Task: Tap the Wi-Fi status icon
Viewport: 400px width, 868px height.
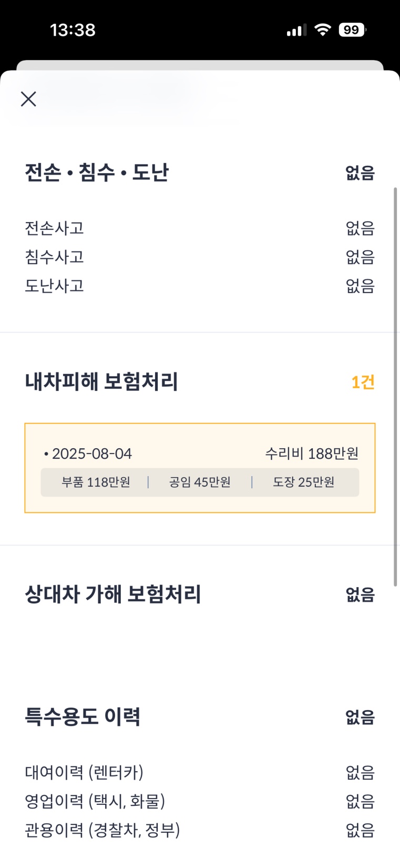Action: pyautogui.click(x=322, y=30)
